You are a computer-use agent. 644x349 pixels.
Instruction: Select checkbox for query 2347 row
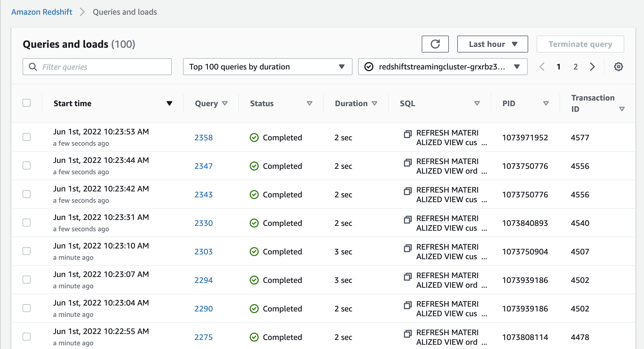point(27,165)
